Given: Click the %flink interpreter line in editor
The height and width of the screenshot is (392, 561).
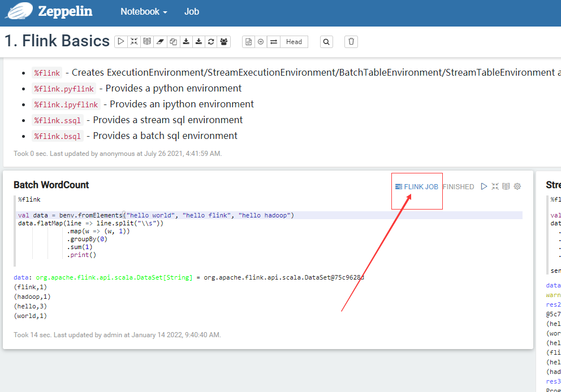Looking at the screenshot, I should [x=29, y=199].
